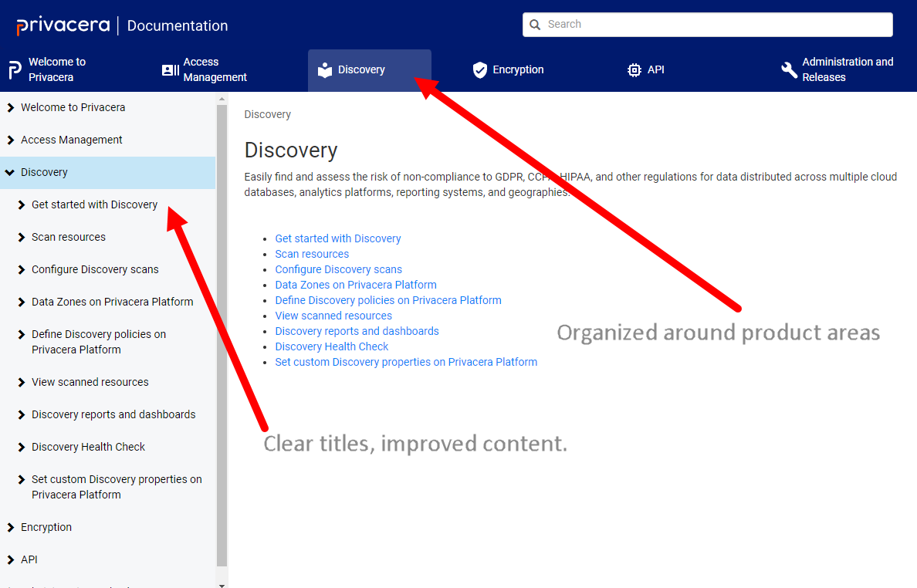
Task: Click the Privacera P icon in navigation bar
Action: [x=15, y=70]
